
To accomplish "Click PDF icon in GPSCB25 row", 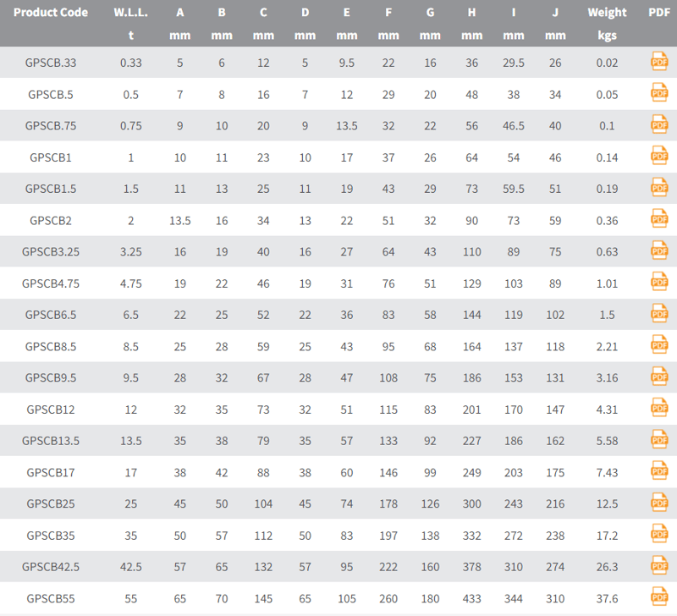I will tap(659, 503).
